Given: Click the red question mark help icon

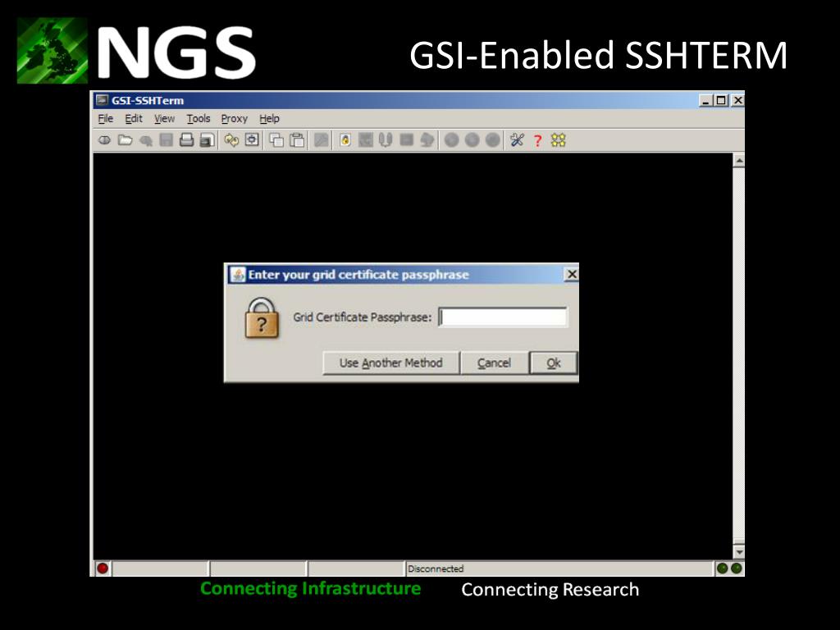Looking at the screenshot, I should coord(538,141).
